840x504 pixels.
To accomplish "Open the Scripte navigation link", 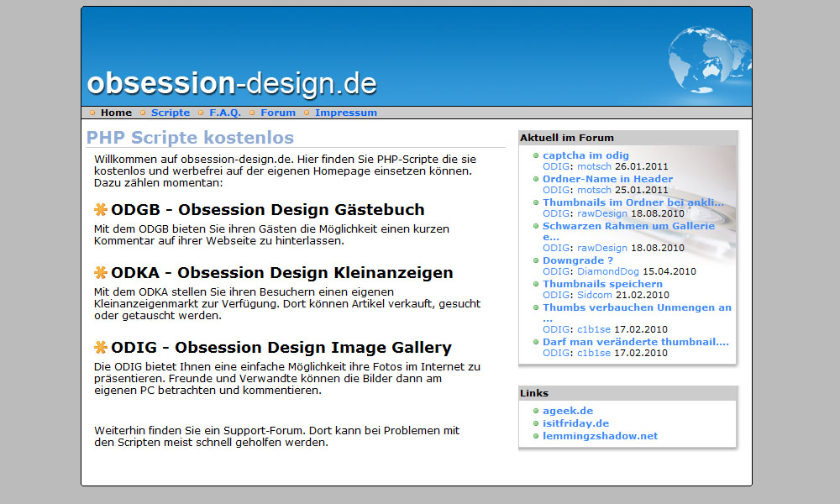I will 171,113.
